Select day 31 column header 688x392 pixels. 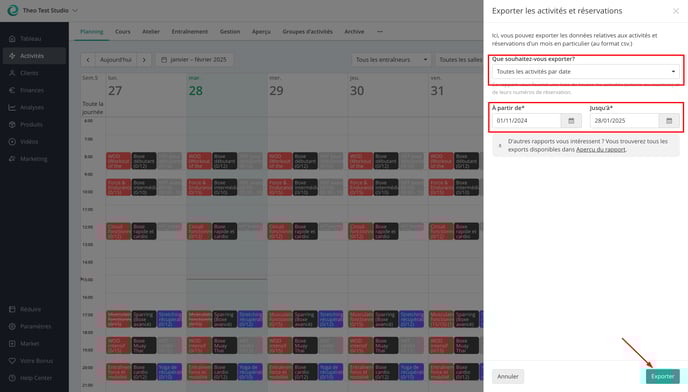click(437, 91)
